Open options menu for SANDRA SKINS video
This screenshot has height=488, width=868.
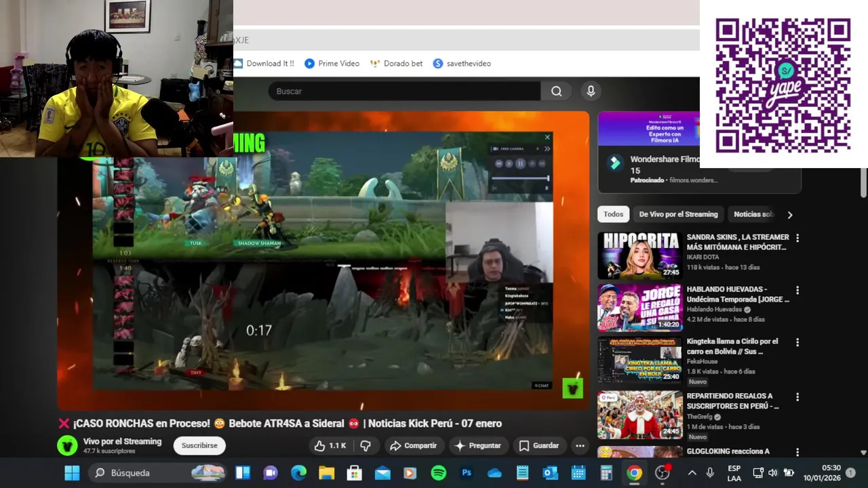797,238
